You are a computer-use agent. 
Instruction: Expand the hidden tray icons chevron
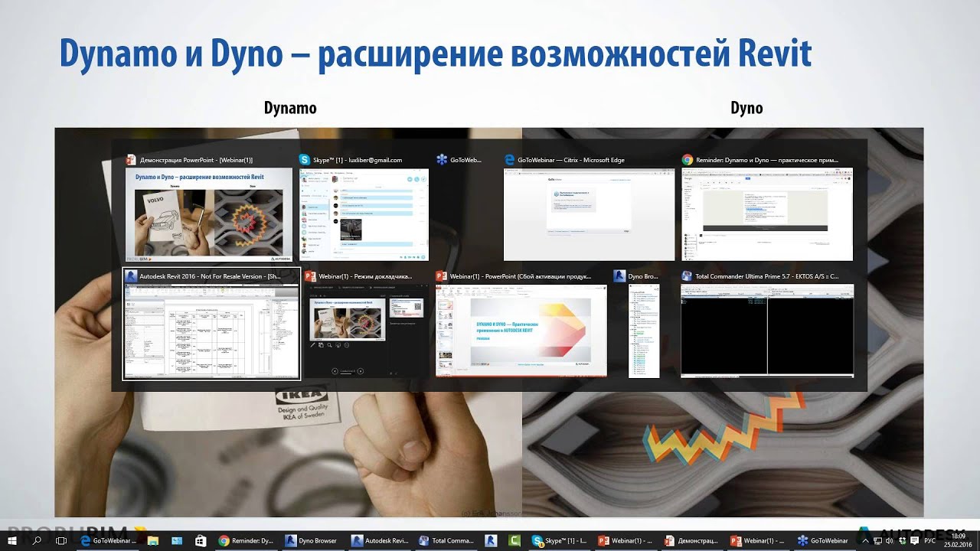pos(865,541)
